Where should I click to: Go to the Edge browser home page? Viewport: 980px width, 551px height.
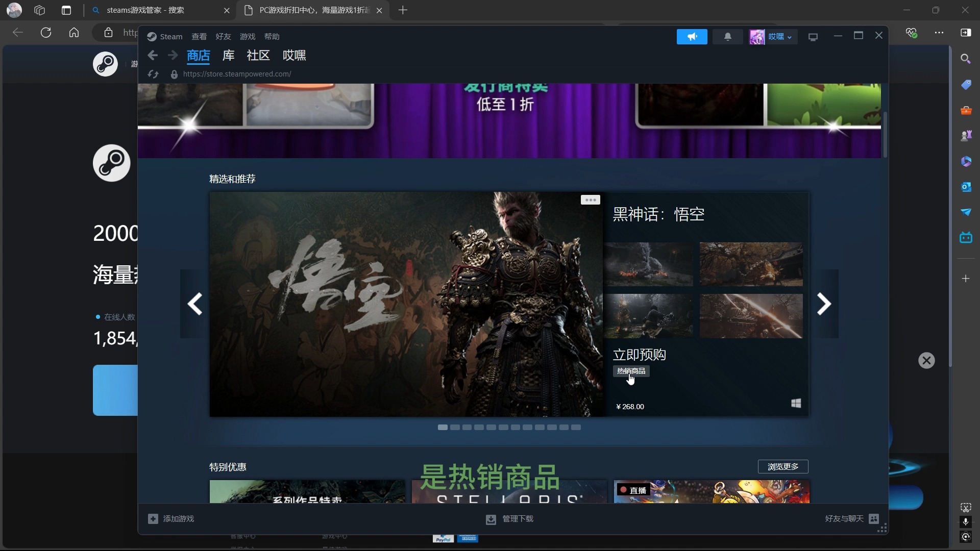click(x=74, y=33)
